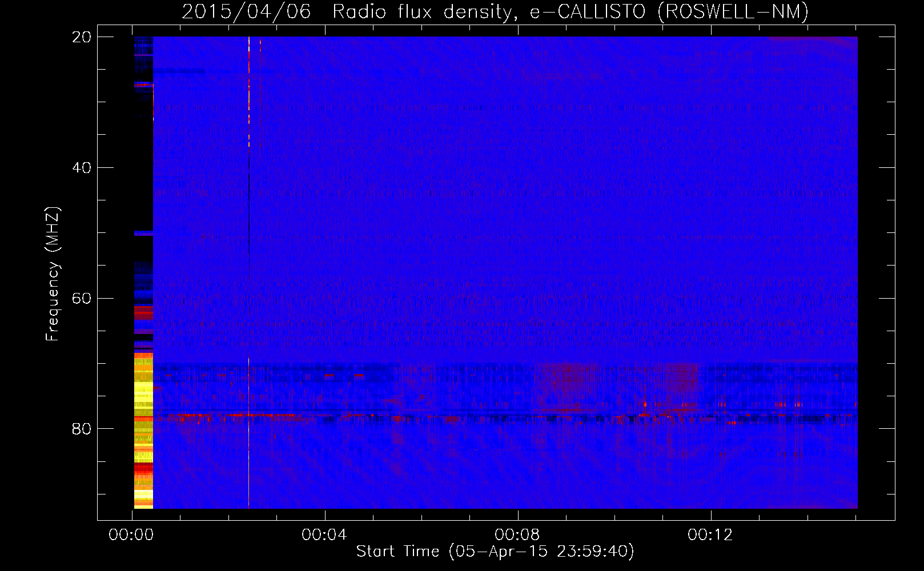Click the '20' frequency tick label
Viewport: 924px width, 571px height.
click(x=82, y=37)
